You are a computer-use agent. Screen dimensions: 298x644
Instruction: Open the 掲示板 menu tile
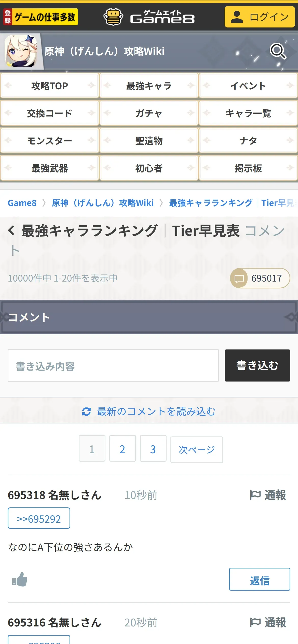pos(248,168)
